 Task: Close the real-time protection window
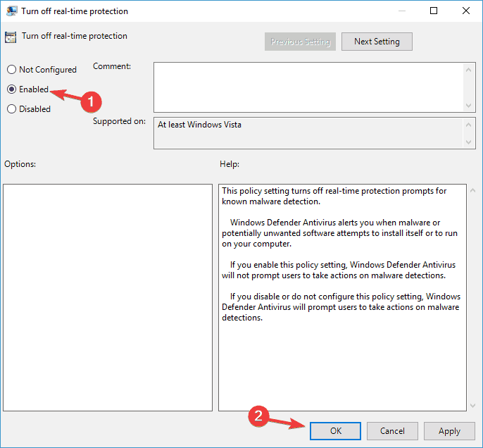[x=466, y=11]
